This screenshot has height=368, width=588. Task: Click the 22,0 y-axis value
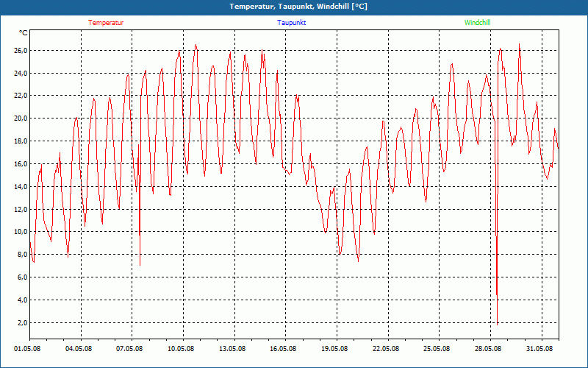pyautogui.click(x=21, y=96)
